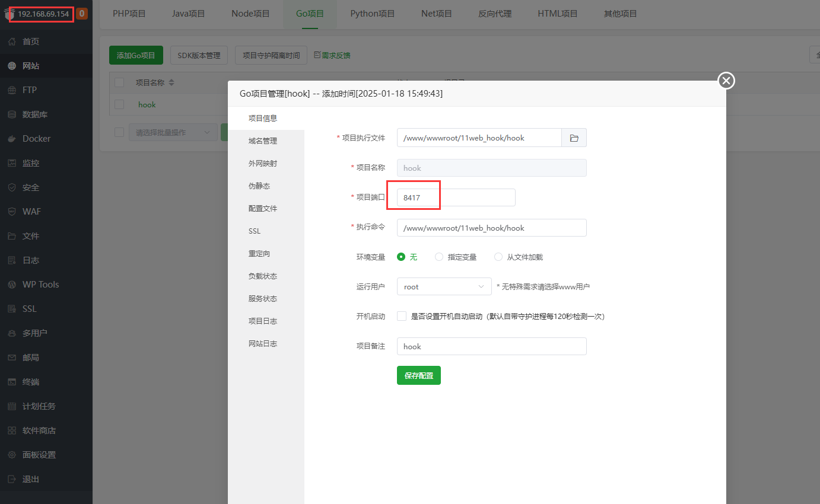Click the Files (文件) folder icon
Viewport: 820px width, 504px height.
(x=12, y=236)
